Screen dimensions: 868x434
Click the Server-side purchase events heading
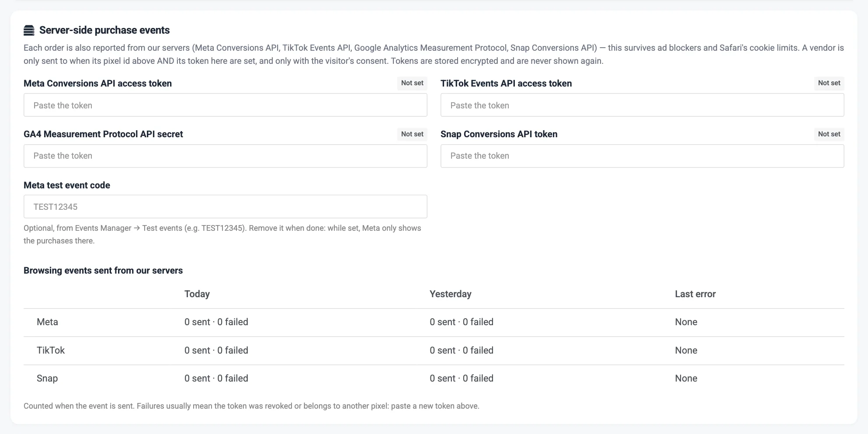click(x=104, y=30)
